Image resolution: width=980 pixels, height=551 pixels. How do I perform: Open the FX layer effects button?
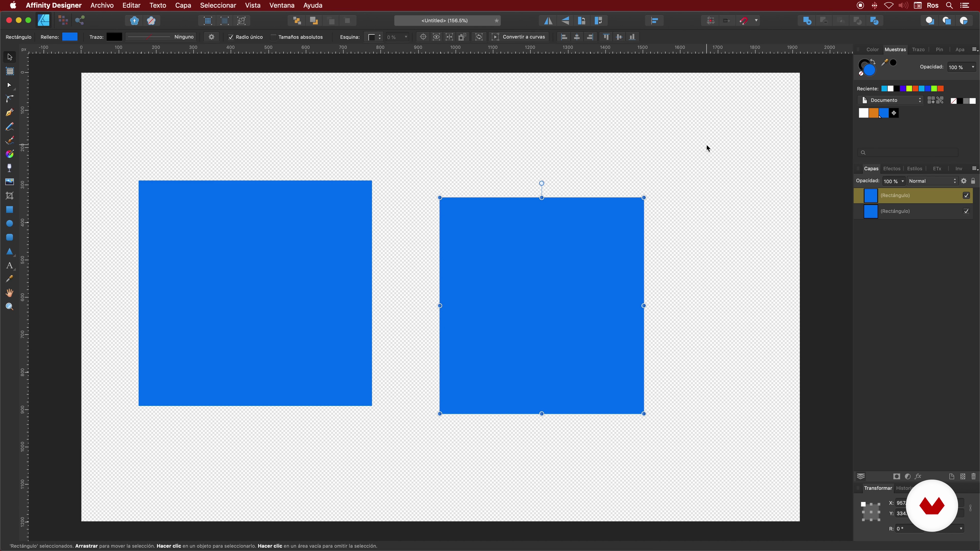click(918, 477)
